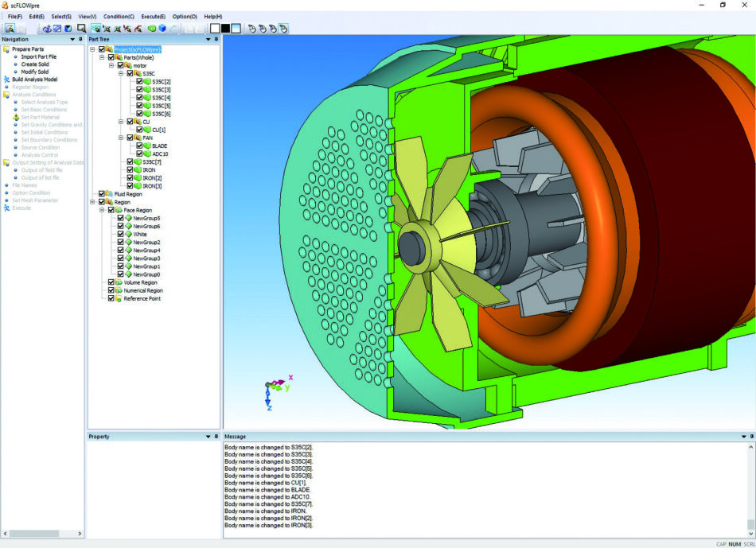Collapse the S35C group node
The width and height of the screenshot is (756, 548).
coord(121,73)
